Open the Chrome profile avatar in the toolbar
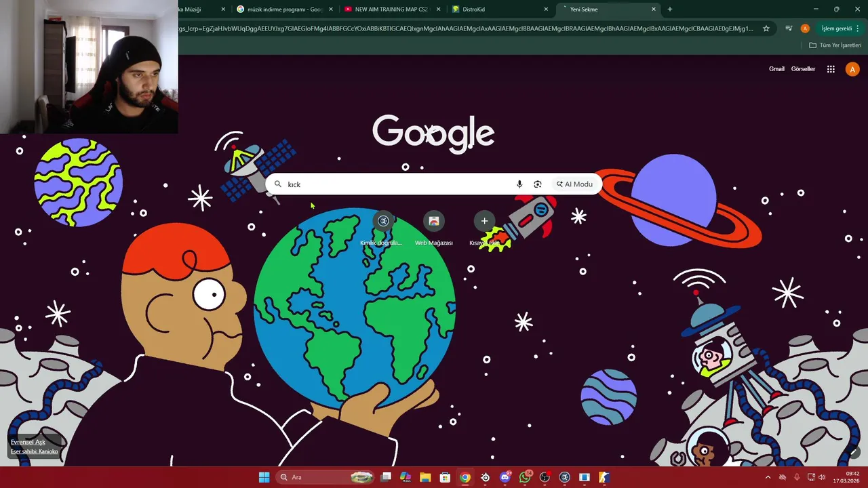Viewport: 868px width, 488px height. tap(805, 28)
